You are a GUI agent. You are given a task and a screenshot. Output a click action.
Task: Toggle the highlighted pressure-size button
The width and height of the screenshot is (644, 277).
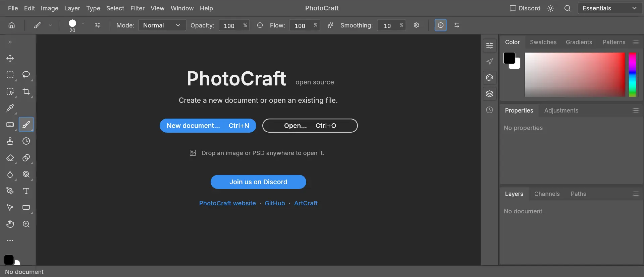[x=441, y=25]
